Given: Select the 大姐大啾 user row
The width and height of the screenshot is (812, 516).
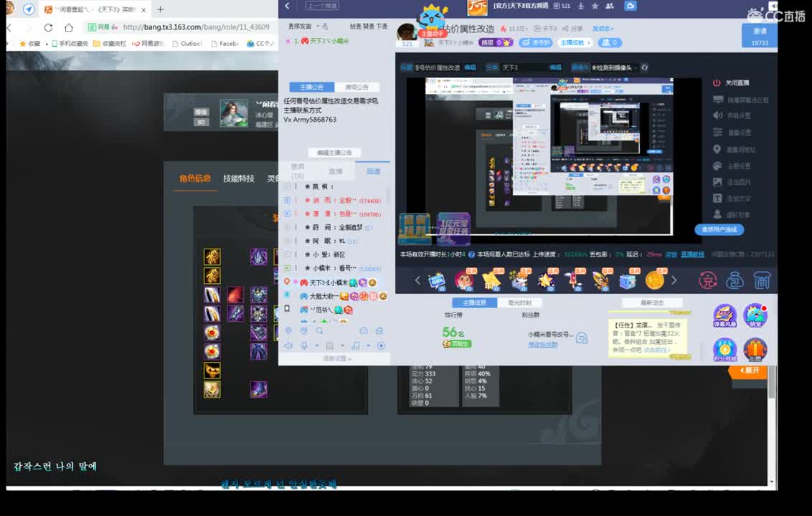Looking at the screenshot, I should [x=336, y=296].
